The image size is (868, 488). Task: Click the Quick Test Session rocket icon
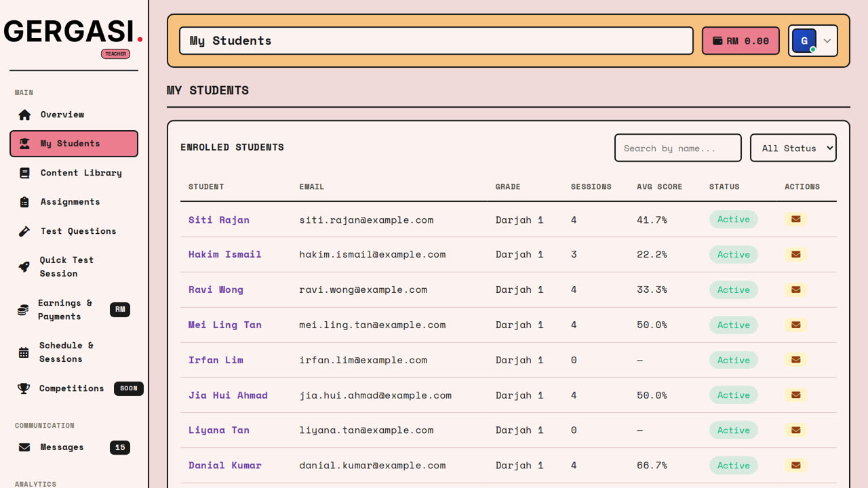pyautogui.click(x=24, y=267)
